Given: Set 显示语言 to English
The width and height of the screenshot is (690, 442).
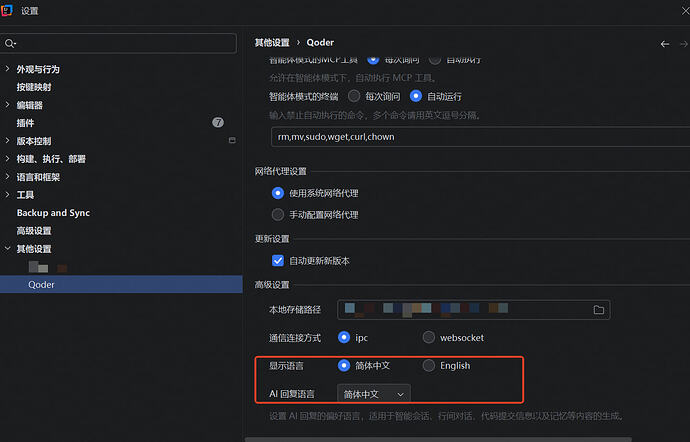Looking at the screenshot, I should 429,365.
